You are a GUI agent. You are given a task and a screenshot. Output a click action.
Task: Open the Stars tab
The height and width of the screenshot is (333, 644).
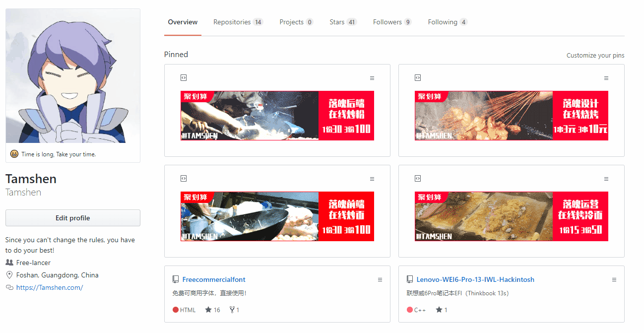tap(343, 22)
